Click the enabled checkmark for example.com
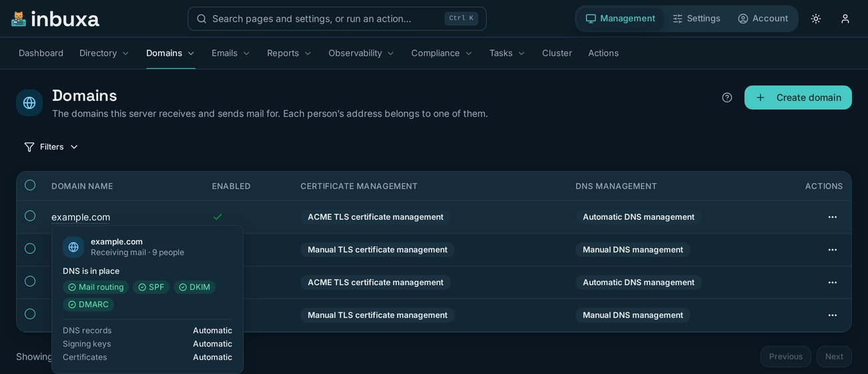Image resolution: width=868 pixels, height=374 pixels. [218, 217]
